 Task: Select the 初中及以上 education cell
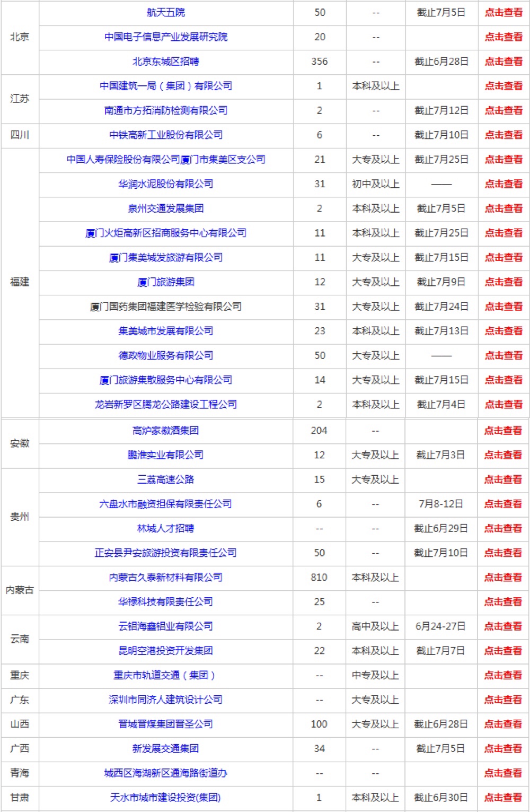(376, 184)
